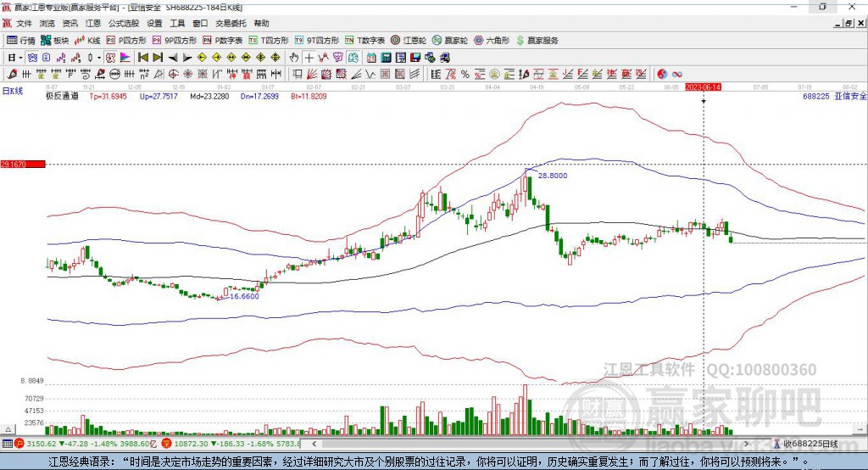Open the P四方形 tool

coord(126,41)
